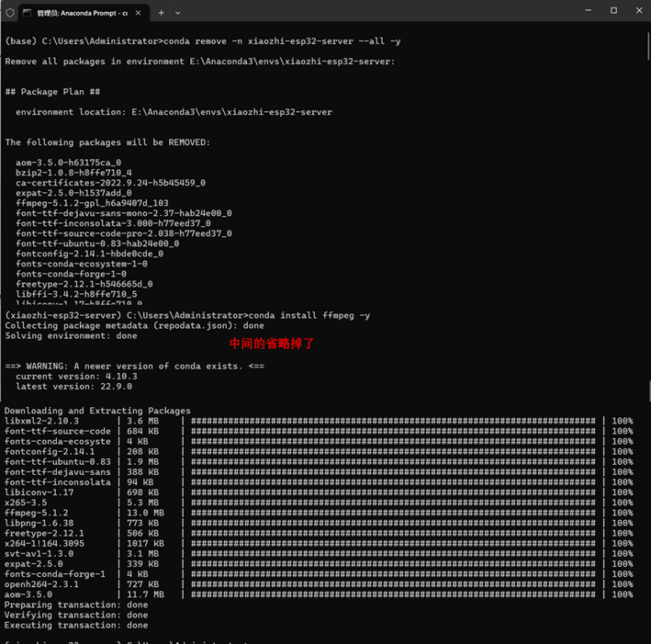The width and height of the screenshot is (651, 644).
Task: Select the Anaconda Prompt tab title
Action: [x=83, y=13]
